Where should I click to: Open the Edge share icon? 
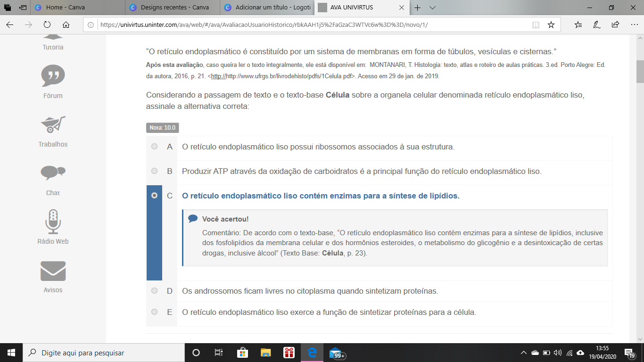(615, 25)
